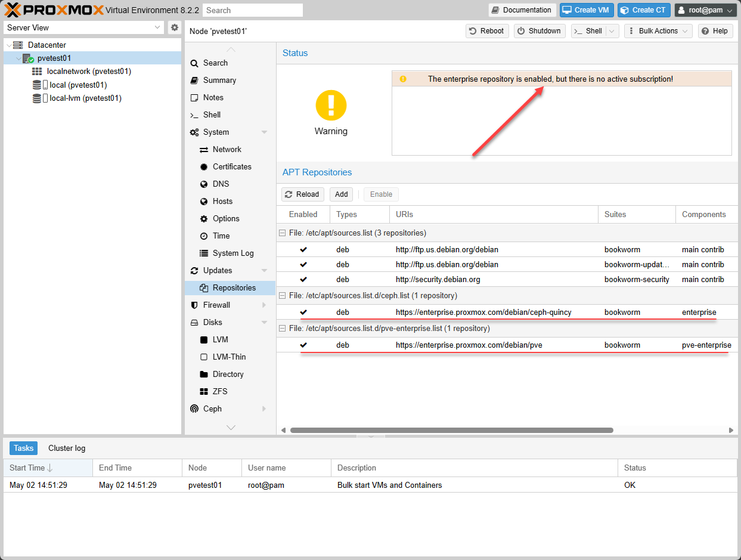Click the local-lvm (pvetest01) storage icon

click(x=40, y=98)
